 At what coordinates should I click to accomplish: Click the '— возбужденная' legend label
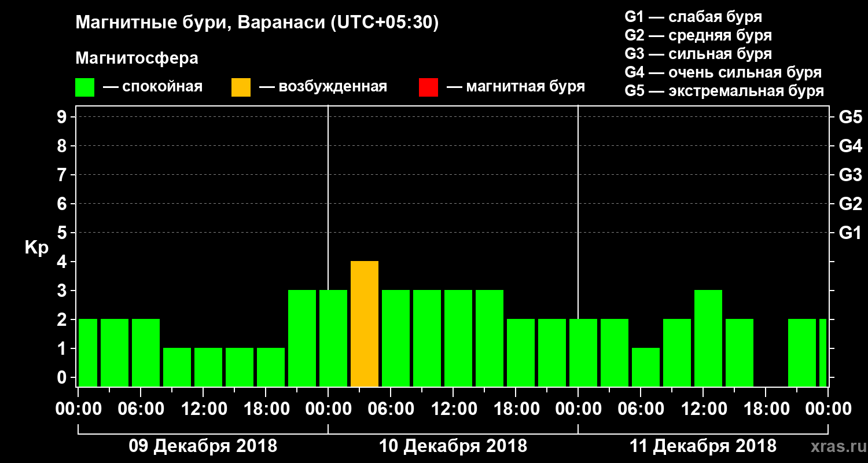323,87
